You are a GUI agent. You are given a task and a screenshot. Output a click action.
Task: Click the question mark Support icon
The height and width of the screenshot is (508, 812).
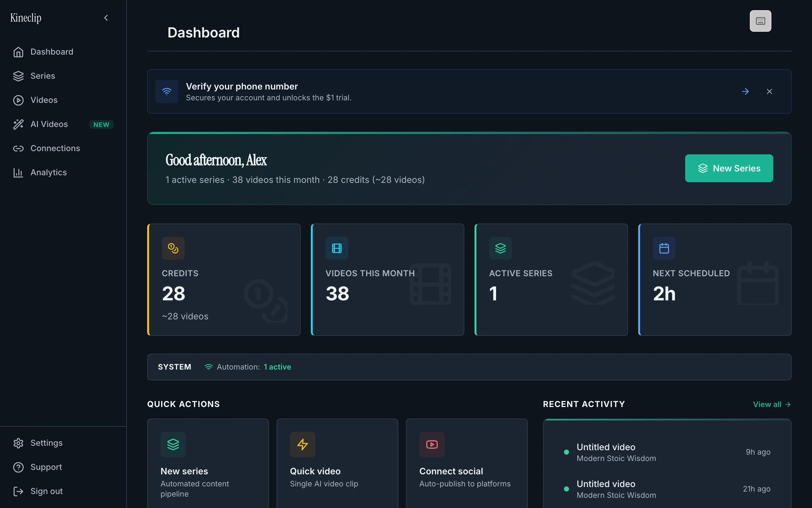coord(18,467)
